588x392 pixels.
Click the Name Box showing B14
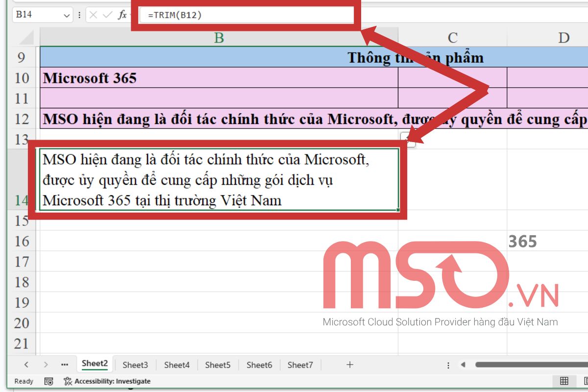tap(42, 15)
